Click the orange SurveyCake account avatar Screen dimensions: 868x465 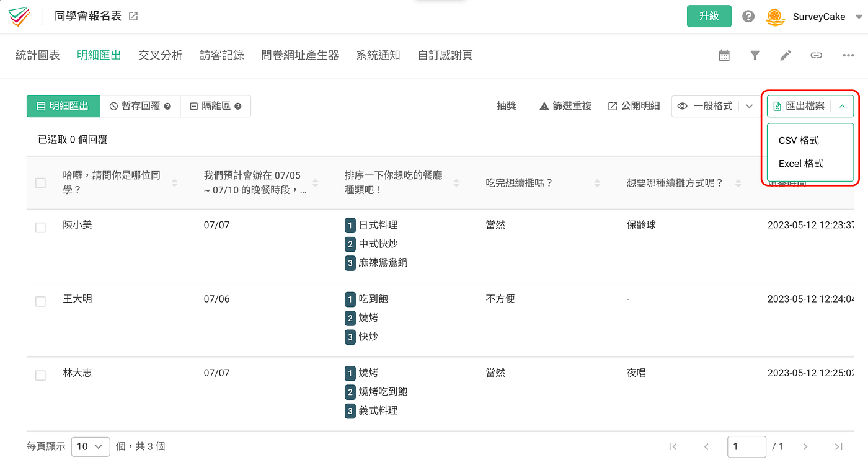[x=775, y=17]
